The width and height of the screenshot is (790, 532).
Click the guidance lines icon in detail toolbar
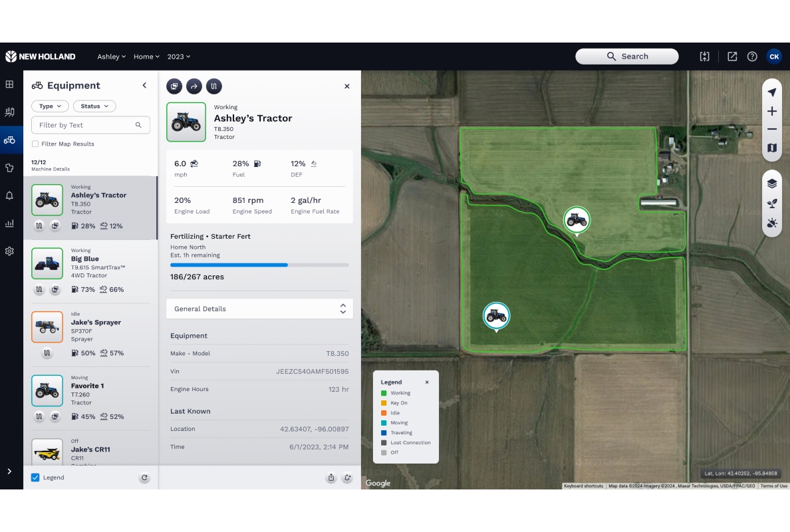click(x=213, y=86)
